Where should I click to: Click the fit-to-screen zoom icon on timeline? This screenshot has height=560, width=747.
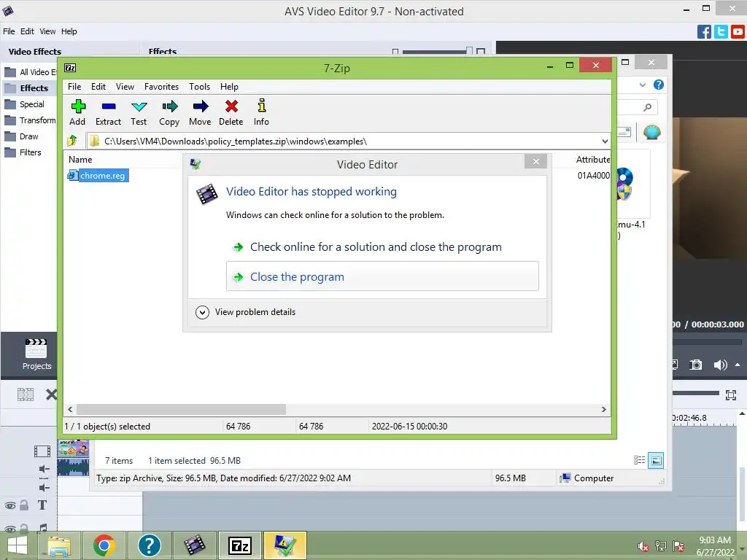(x=731, y=394)
